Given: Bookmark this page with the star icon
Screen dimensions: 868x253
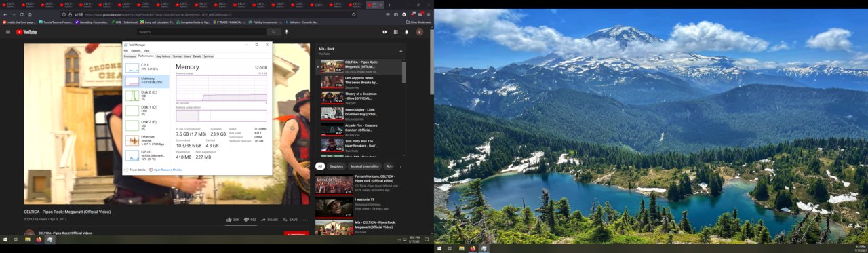Looking at the screenshot, I should click(x=353, y=14).
